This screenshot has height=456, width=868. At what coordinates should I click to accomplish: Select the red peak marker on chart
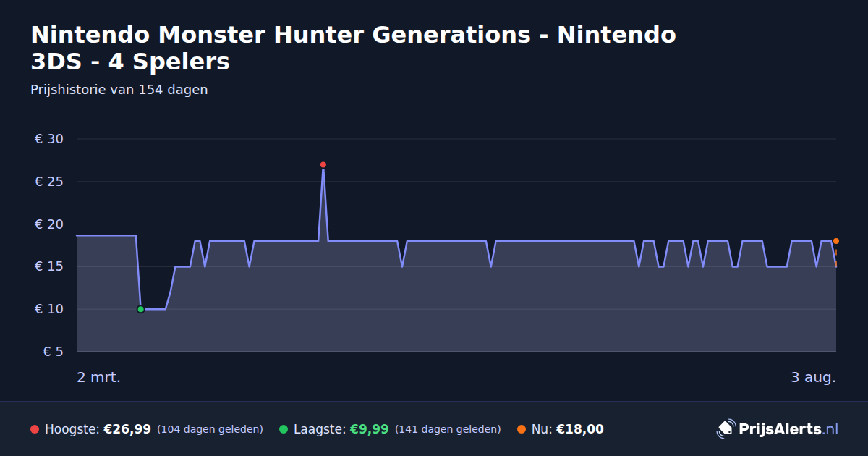coord(323,165)
